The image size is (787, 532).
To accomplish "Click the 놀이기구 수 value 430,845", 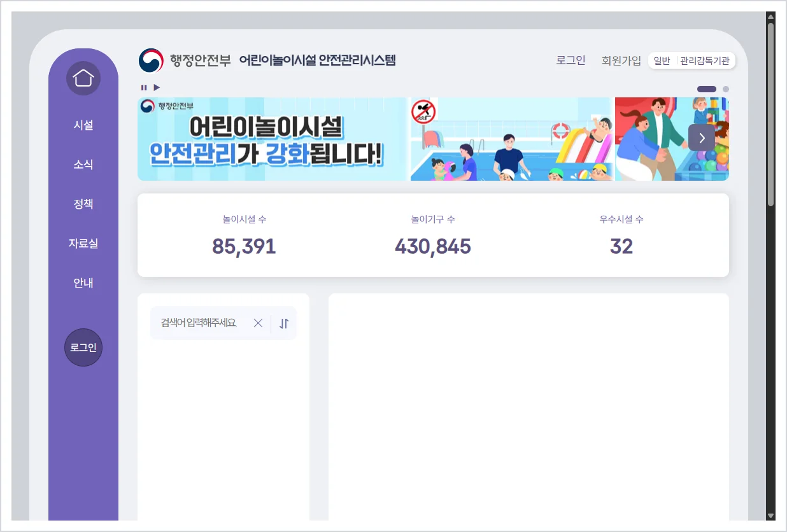I will coord(433,247).
